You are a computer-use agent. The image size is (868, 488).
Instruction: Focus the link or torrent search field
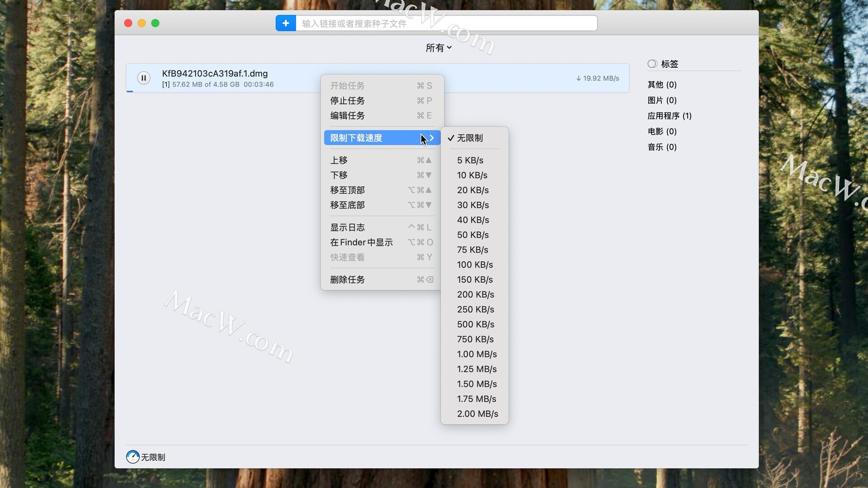coord(445,23)
